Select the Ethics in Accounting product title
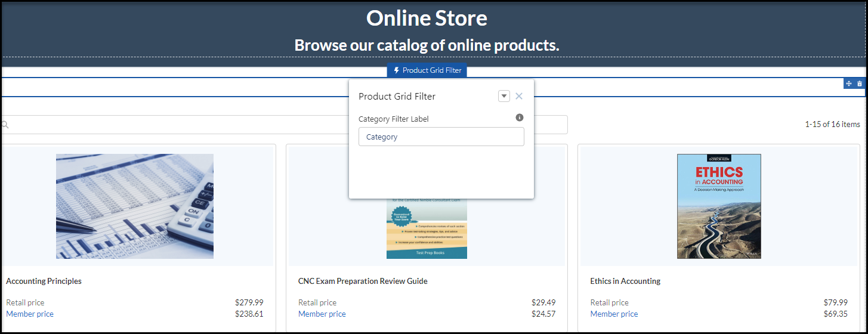 (625, 281)
